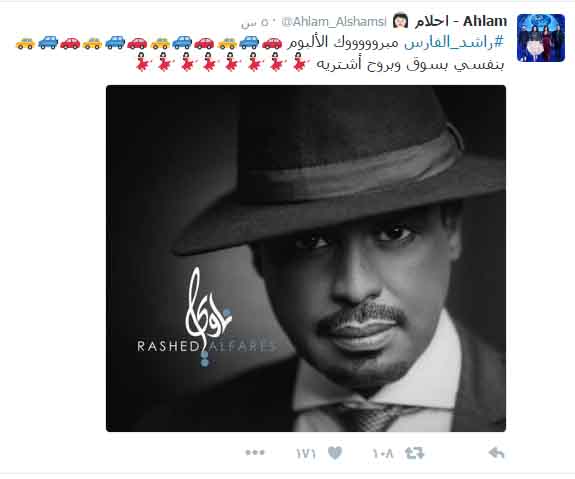This screenshot has height=479, width=575.
Task: Click the likes count number
Action: (306, 454)
